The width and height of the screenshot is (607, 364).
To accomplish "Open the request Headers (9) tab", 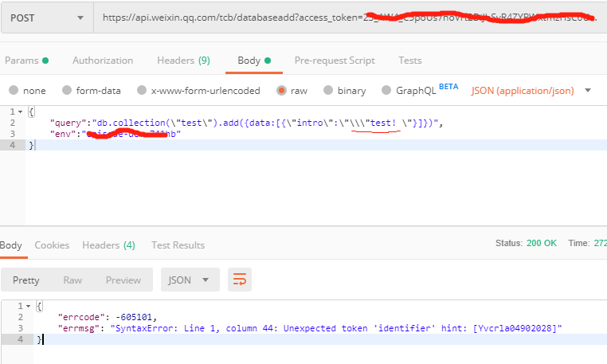I will 183,61.
